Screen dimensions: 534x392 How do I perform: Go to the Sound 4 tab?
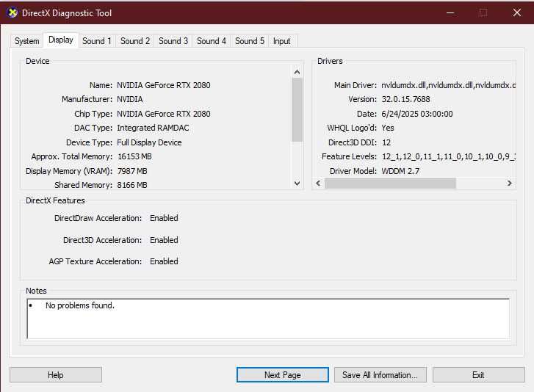pos(211,41)
